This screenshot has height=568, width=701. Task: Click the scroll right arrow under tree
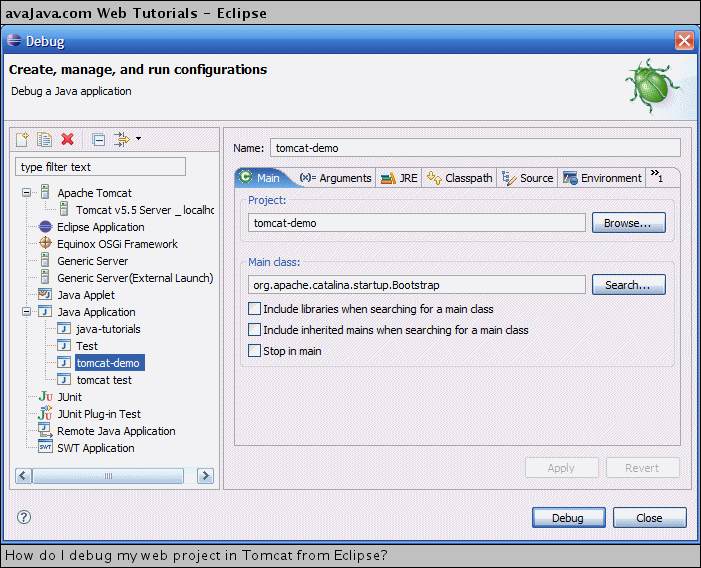(205, 475)
